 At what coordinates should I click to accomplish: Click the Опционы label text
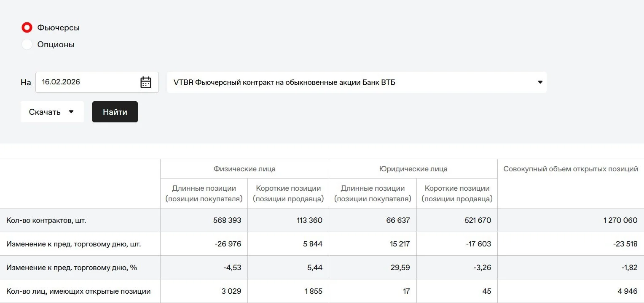point(56,45)
